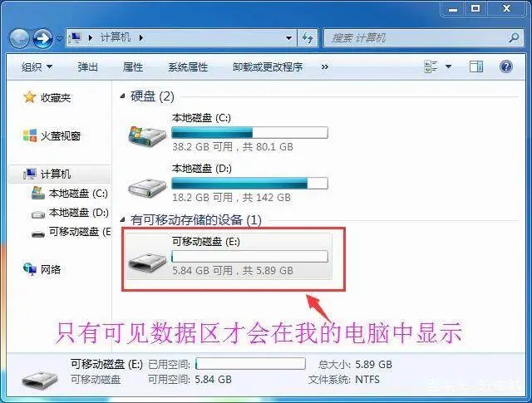Toggle the preview pane icon
The width and height of the screenshot is (532, 403).
point(476,66)
